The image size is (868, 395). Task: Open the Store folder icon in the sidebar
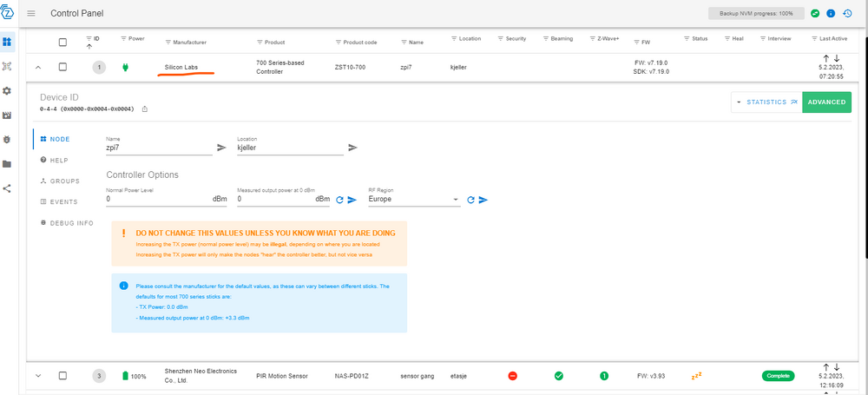[x=7, y=163]
